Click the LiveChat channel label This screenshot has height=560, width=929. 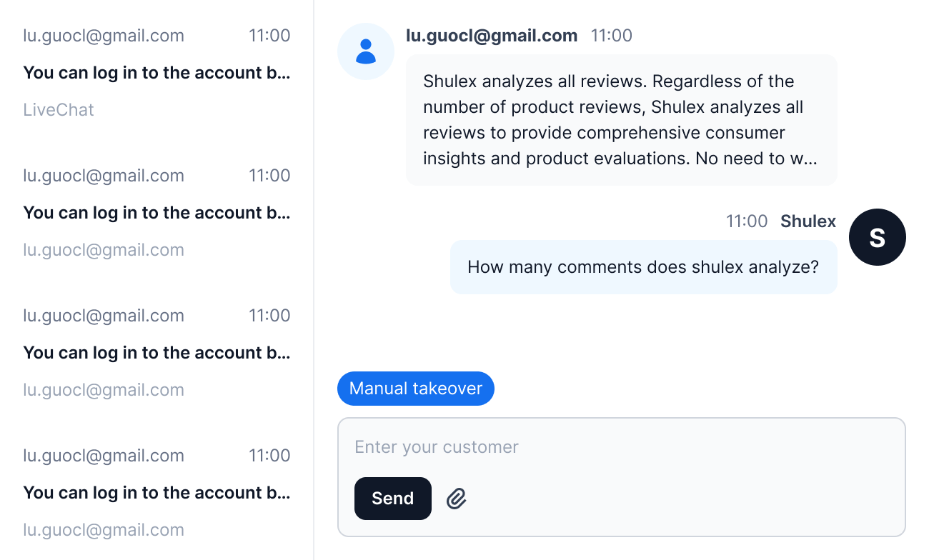pos(59,110)
